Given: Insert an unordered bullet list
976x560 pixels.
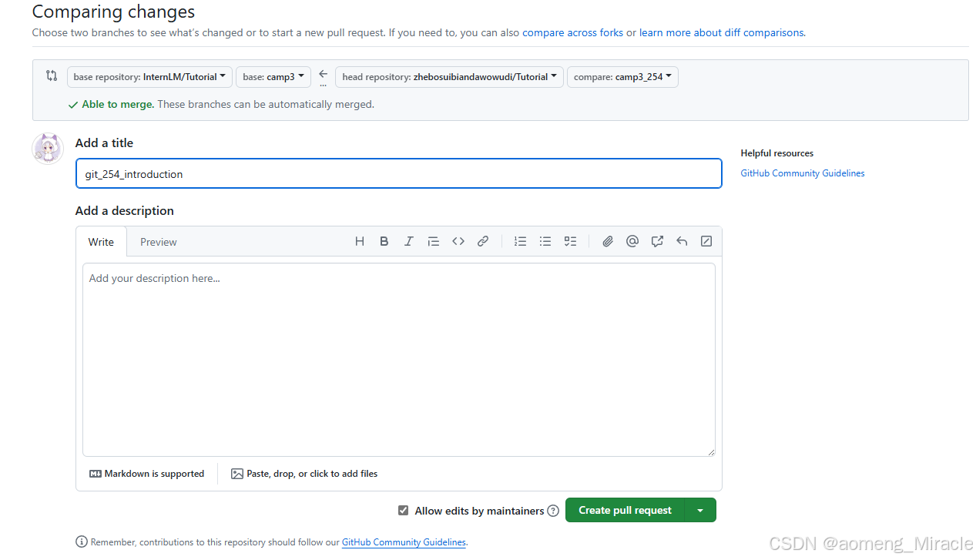Looking at the screenshot, I should tap(545, 241).
